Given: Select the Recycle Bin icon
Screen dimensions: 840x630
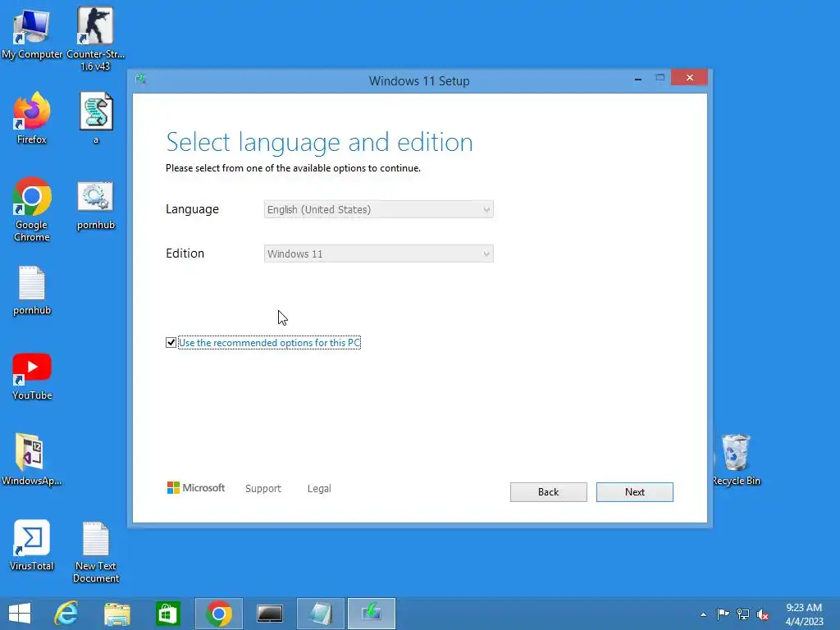Looking at the screenshot, I should (736, 459).
